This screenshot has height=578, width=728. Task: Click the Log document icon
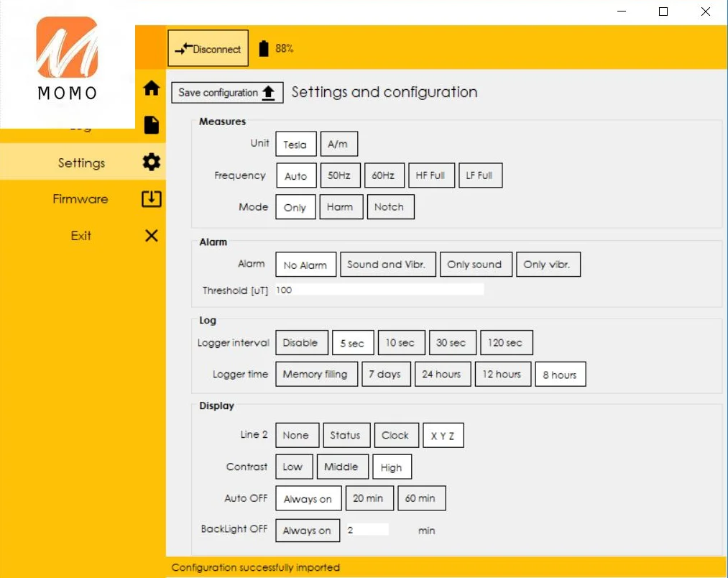[151, 125]
